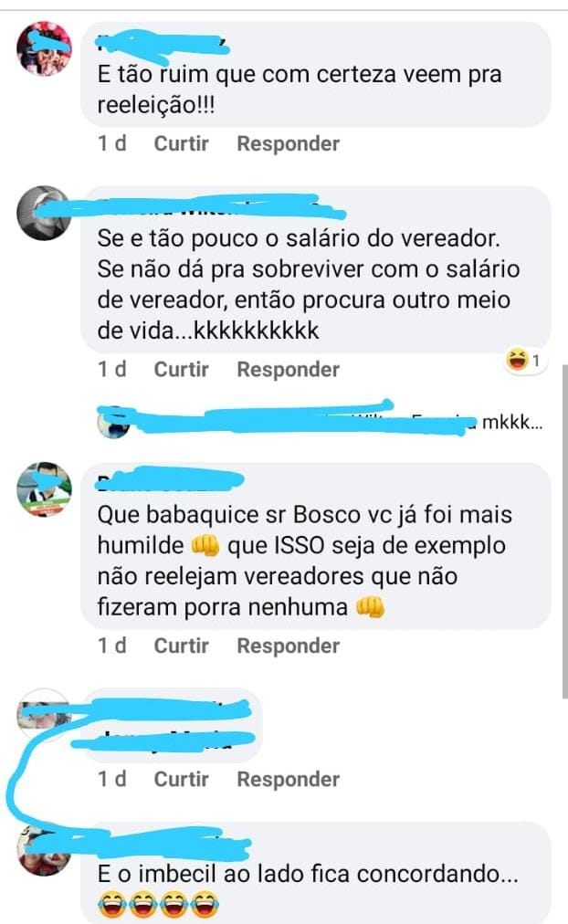Screen dimensions: 568x924
Task: Like the comment about reeleição
Action: (x=181, y=143)
